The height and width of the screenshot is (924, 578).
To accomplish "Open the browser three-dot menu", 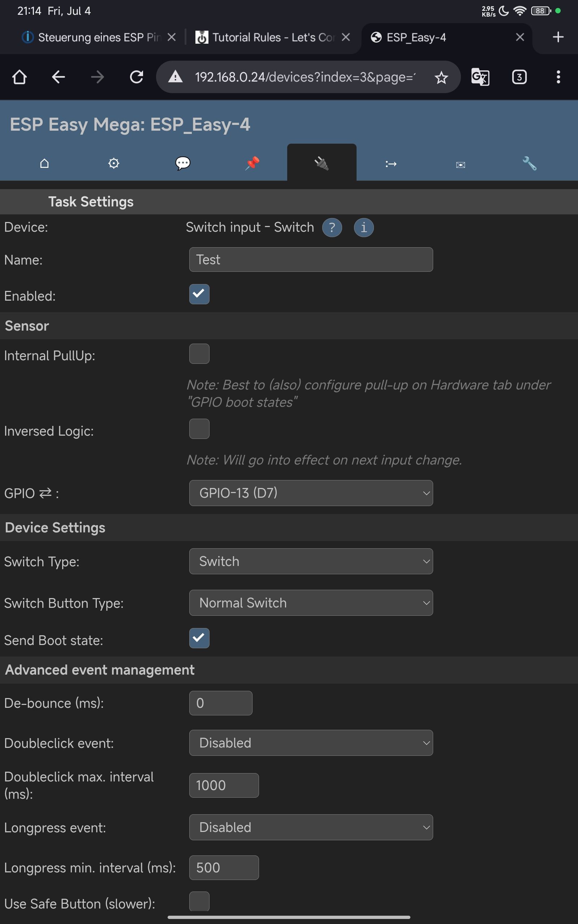I will coord(558,77).
